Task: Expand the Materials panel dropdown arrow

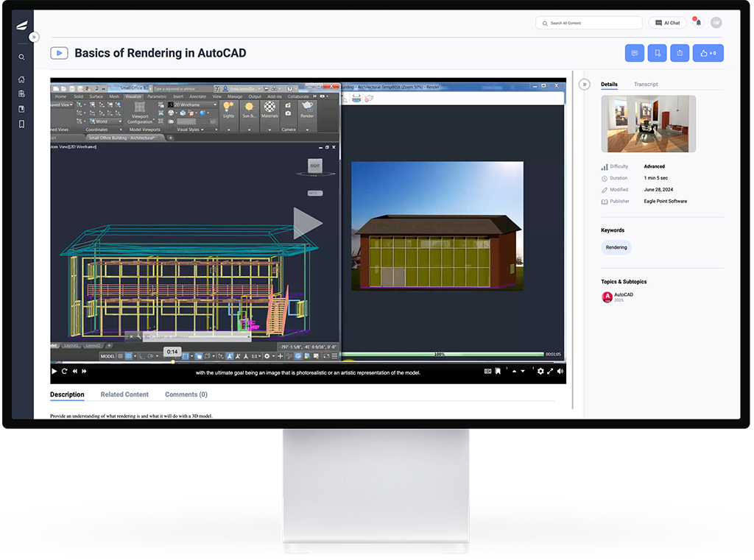Action: [x=269, y=130]
